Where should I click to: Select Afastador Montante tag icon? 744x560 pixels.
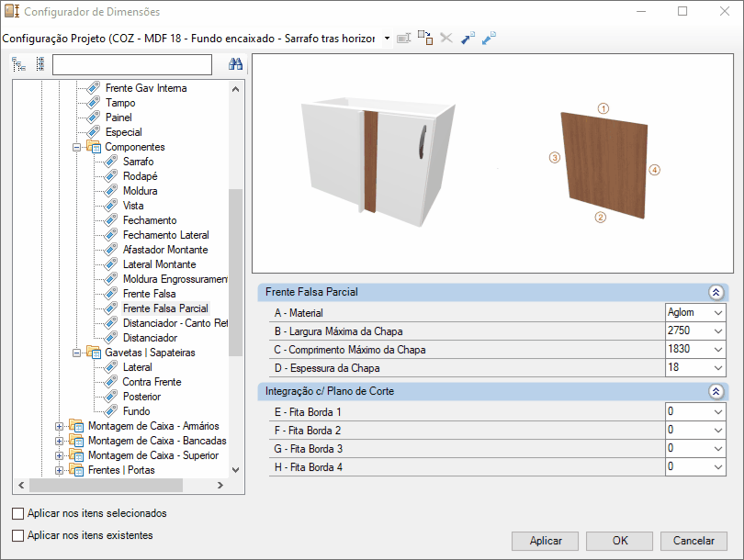tap(110, 250)
